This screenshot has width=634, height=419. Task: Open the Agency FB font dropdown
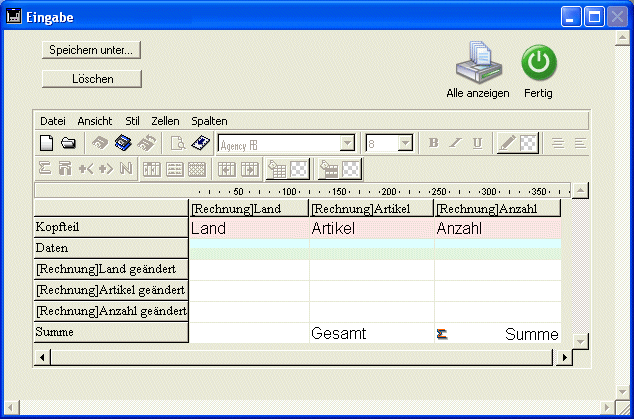347,143
